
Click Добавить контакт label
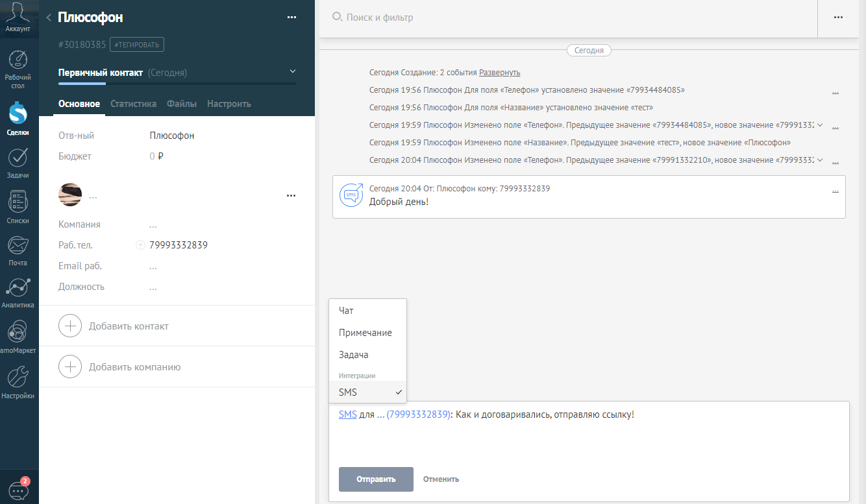[129, 326]
